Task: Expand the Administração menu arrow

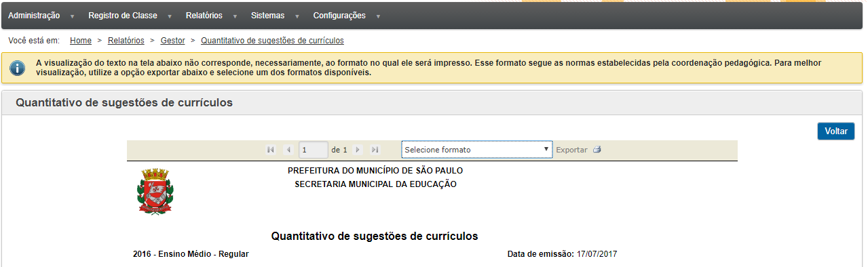Action: [x=72, y=16]
